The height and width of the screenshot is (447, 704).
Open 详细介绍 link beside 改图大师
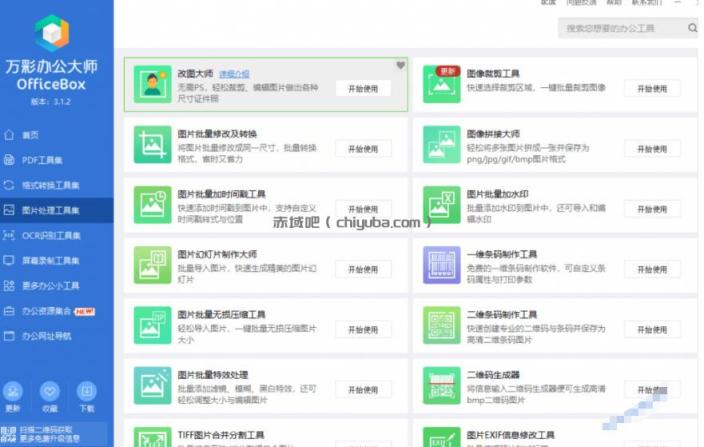tap(234, 74)
